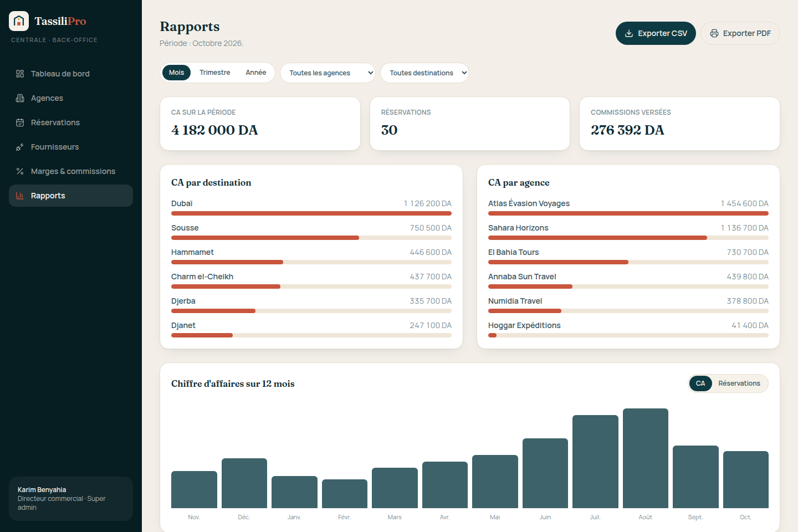
Task: Go to the Agences page
Action: point(71,98)
